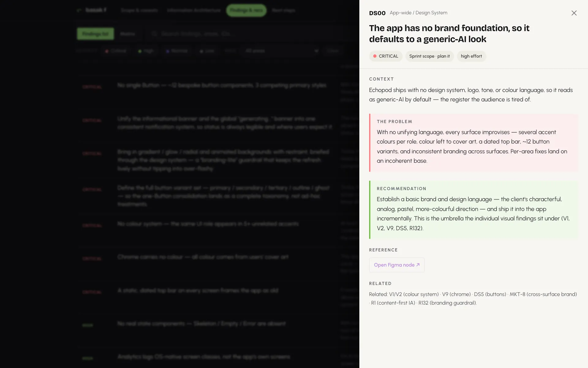Click the DS00 finding ID label
Image resolution: width=588 pixels, height=368 pixels.
pos(377,13)
